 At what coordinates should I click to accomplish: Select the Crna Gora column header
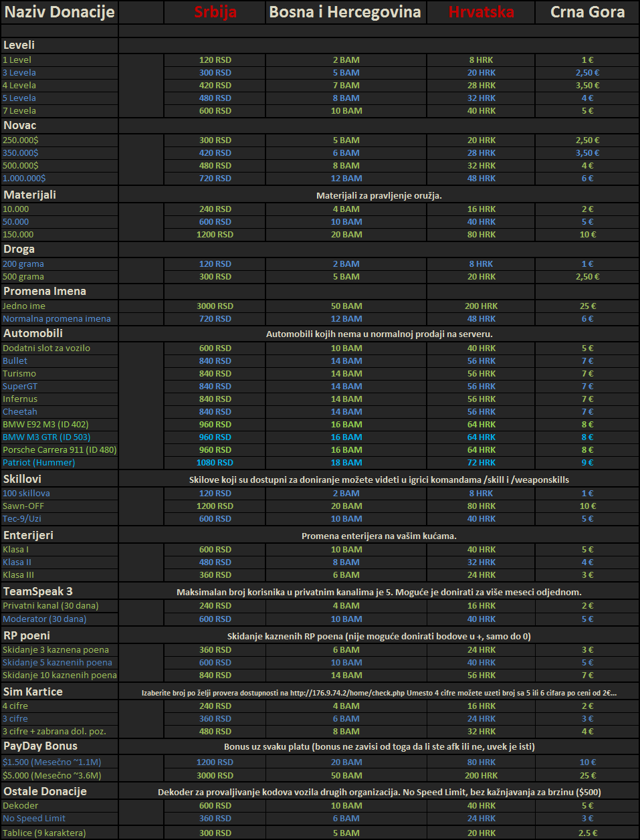tap(587, 12)
